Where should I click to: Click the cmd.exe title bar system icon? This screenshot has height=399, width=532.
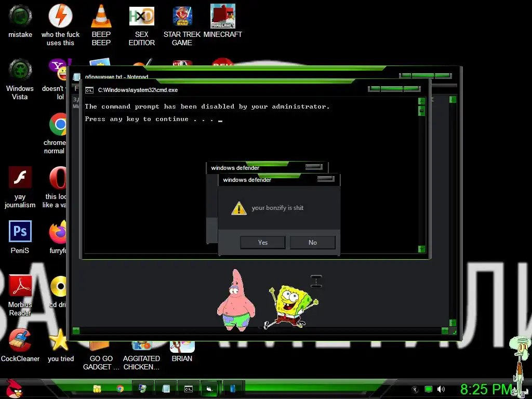pos(89,90)
